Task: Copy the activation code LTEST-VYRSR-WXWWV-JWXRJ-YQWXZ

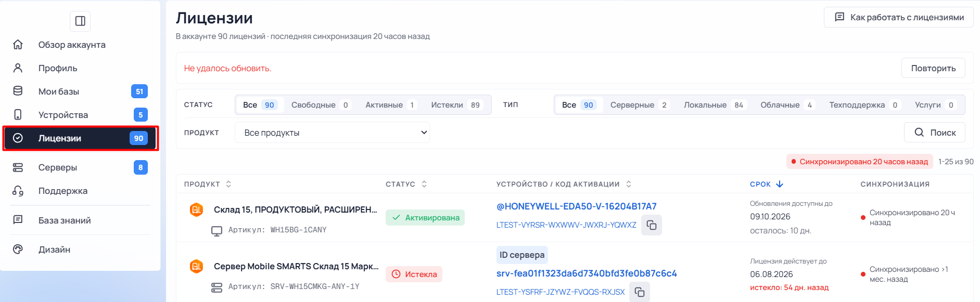Action: 651,225
